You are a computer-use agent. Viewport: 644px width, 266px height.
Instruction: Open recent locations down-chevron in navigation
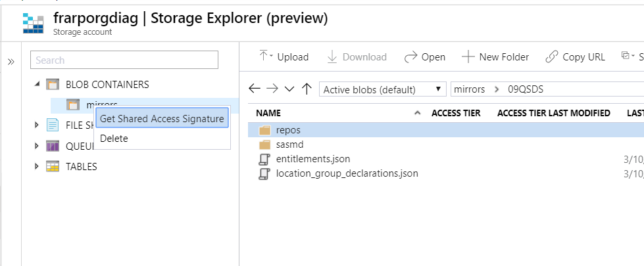pyautogui.click(x=289, y=89)
